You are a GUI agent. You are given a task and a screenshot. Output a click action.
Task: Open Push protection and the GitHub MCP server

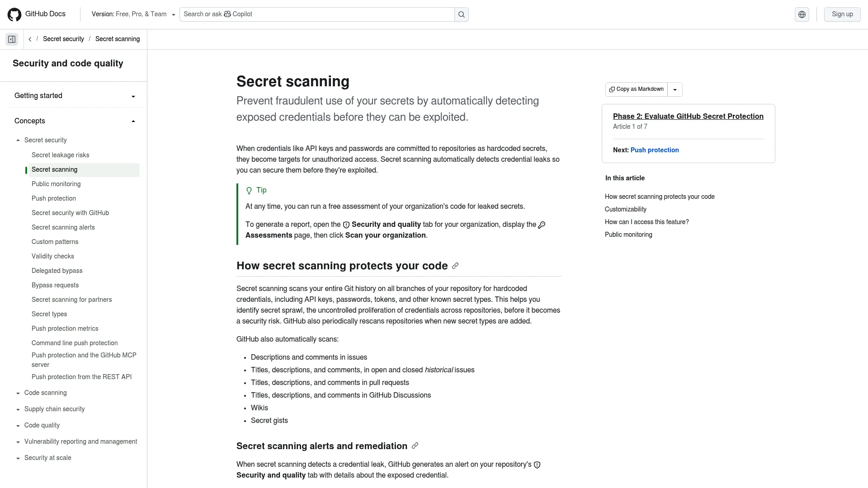pyautogui.click(x=84, y=360)
